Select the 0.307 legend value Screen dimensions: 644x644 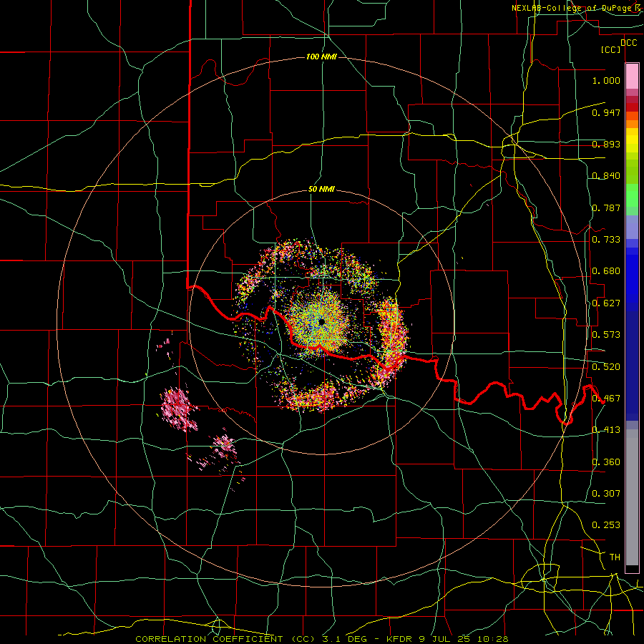coord(606,493)
